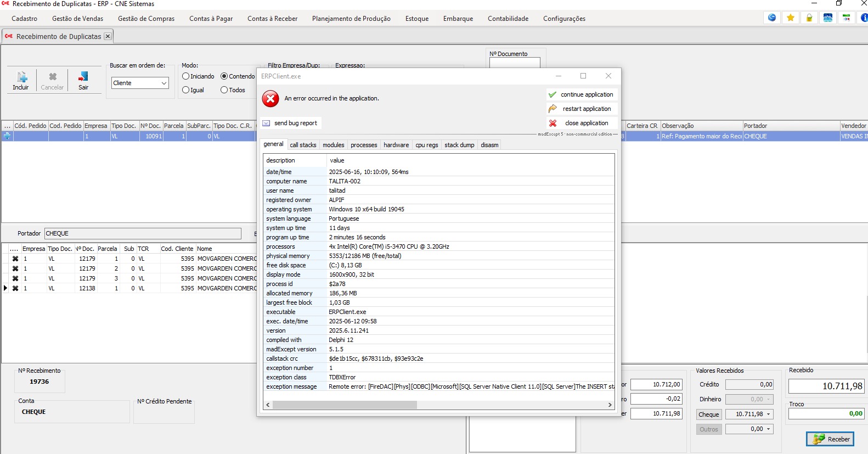
Task: Switch to the call stacks tab
Action: [x=303, y=145]
